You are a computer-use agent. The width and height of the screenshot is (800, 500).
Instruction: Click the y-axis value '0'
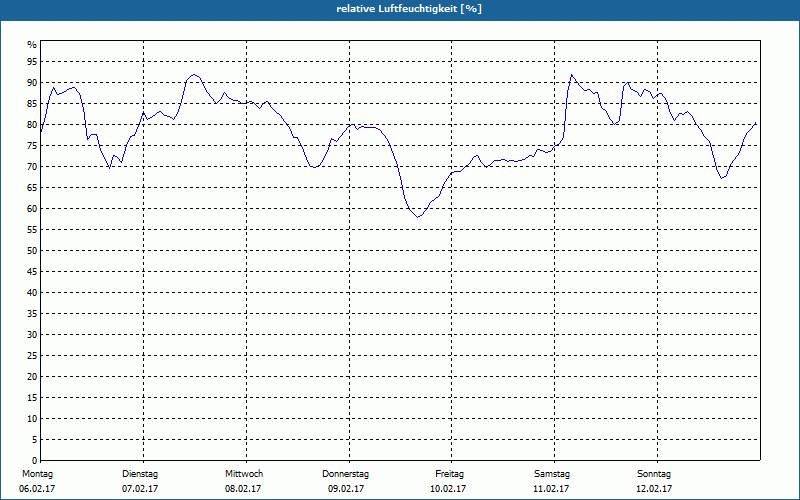pyautogui.click(x=35, y=460)
